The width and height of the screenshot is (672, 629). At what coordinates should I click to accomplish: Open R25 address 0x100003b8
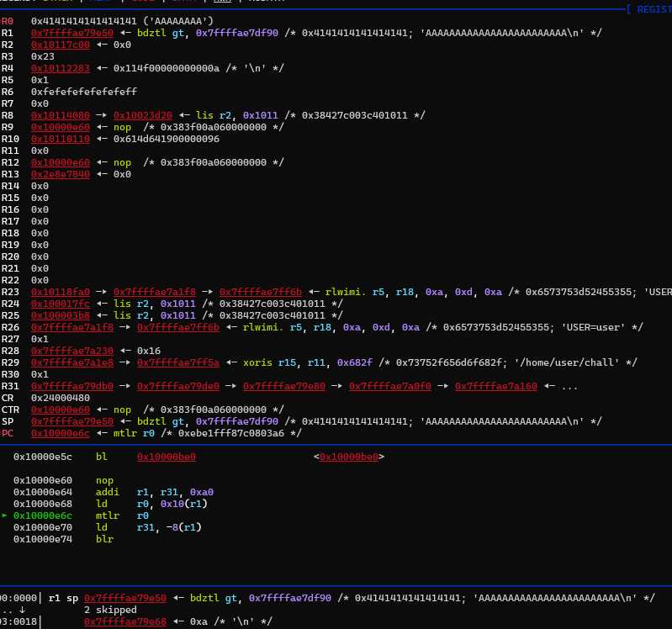(60, 315)
